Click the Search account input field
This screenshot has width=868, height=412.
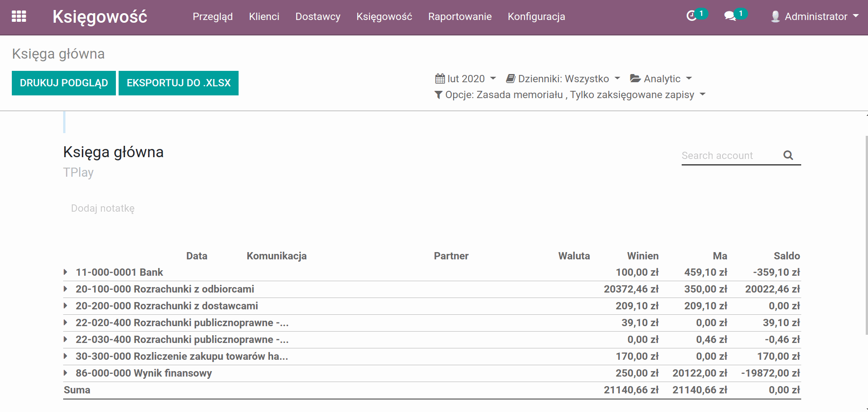pos(731,155)
